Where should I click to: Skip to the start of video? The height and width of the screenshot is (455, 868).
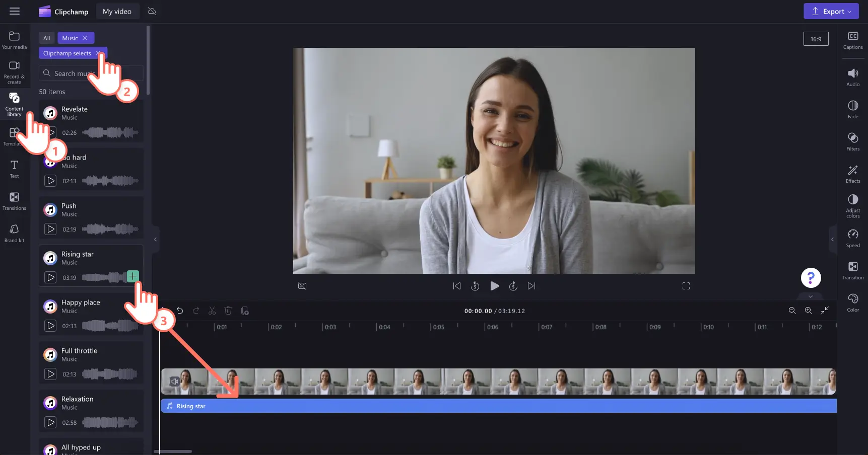point(457,286)
